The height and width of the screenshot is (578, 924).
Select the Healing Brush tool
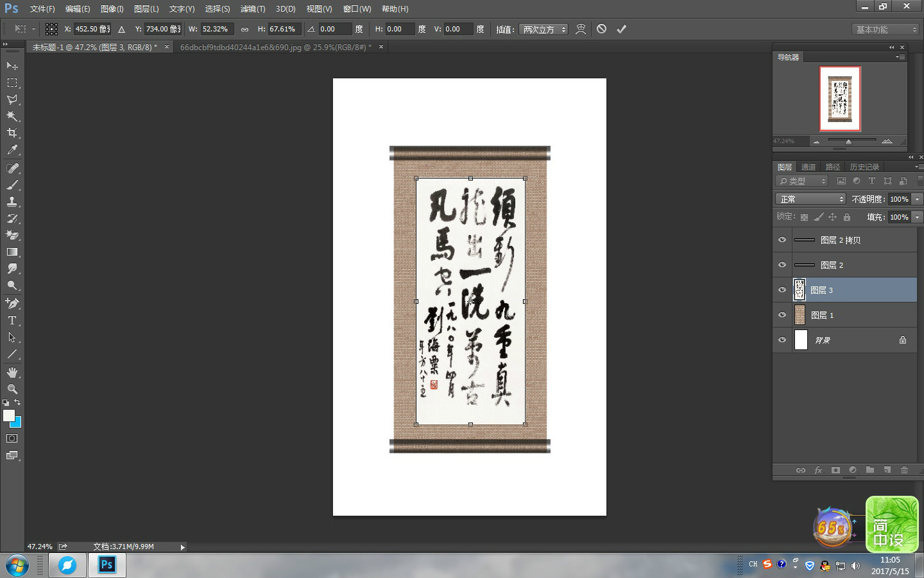12,168
